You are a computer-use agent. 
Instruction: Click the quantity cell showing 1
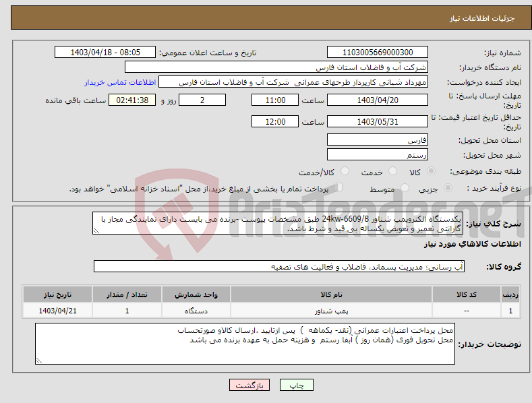(127, 311)
